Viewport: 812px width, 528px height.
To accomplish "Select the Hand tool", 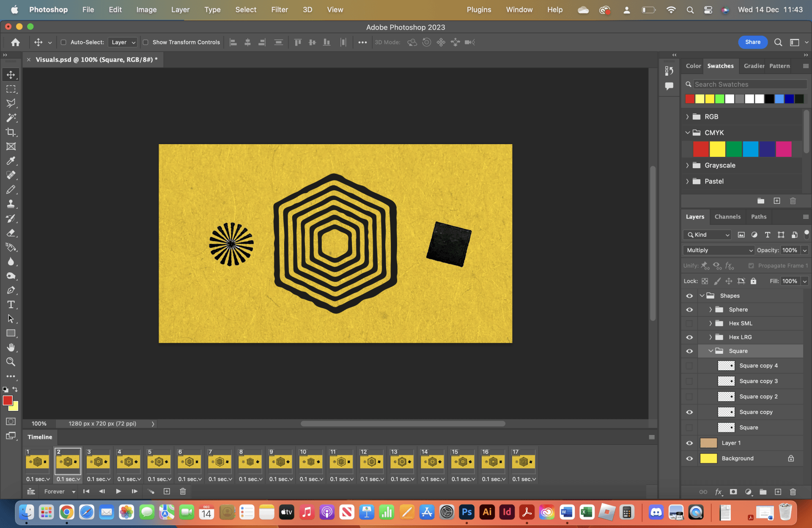I will (11, 347).
